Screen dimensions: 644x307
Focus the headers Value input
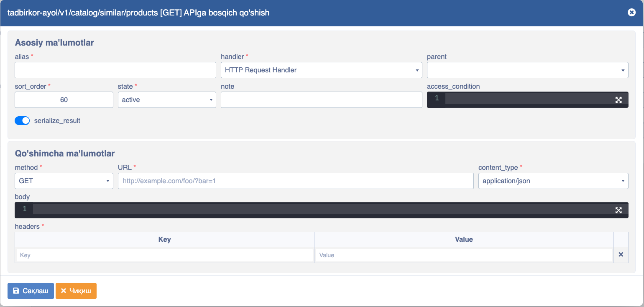(x=464, y=255)
